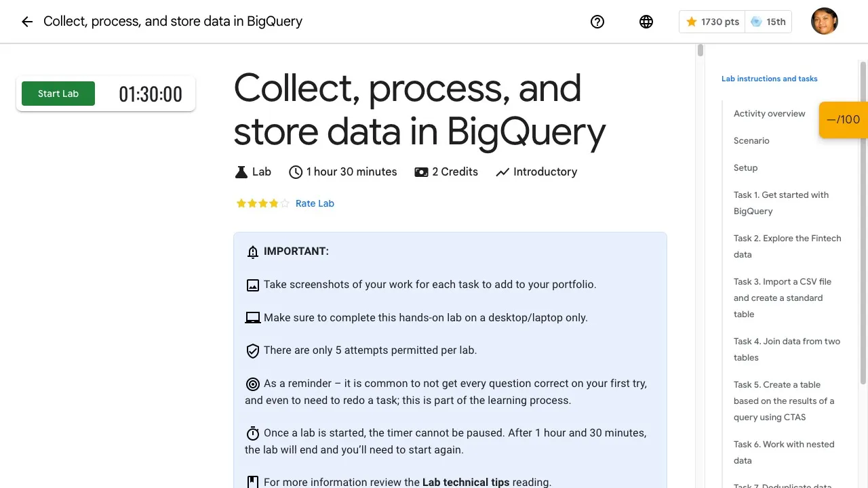Navigate to Task 2 Explore Fintech data

(x=787, y=246)
